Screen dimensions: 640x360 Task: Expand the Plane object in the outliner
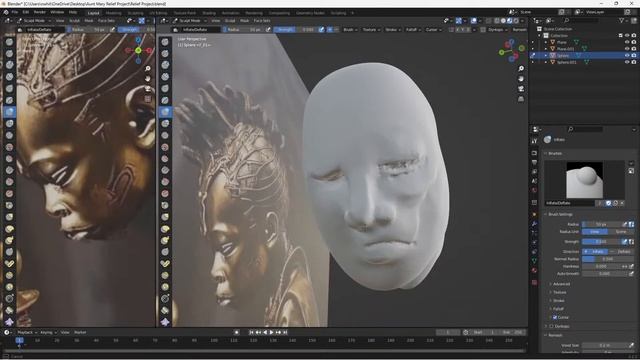point(546,42)
